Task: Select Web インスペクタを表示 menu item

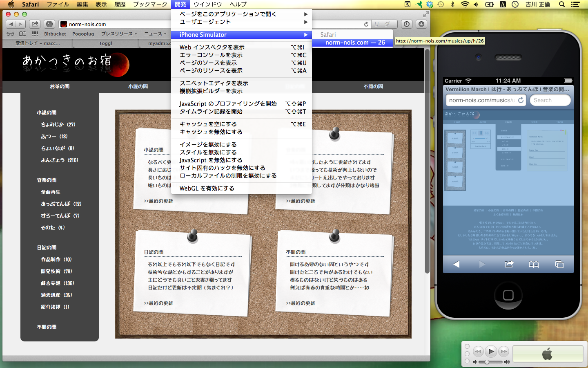Action: tap(212, 47)
